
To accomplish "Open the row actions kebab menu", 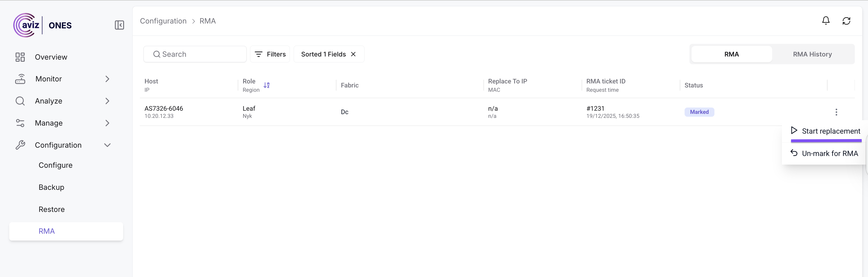I will (836, 112).
